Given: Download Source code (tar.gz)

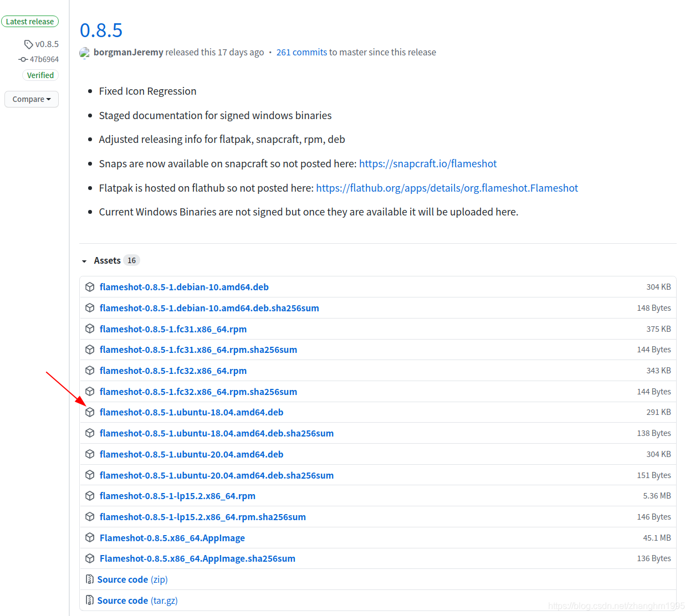Looking at the screenshot, I should coord(137,600).
